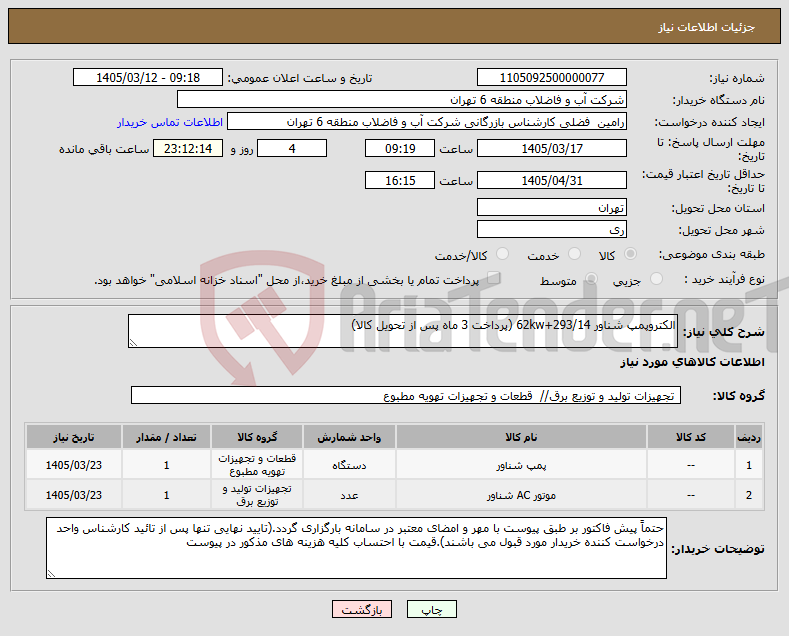This screenshot has height=636, width=789.
Task: Click the remaining days field showing 4
Action: pos(292,148)
